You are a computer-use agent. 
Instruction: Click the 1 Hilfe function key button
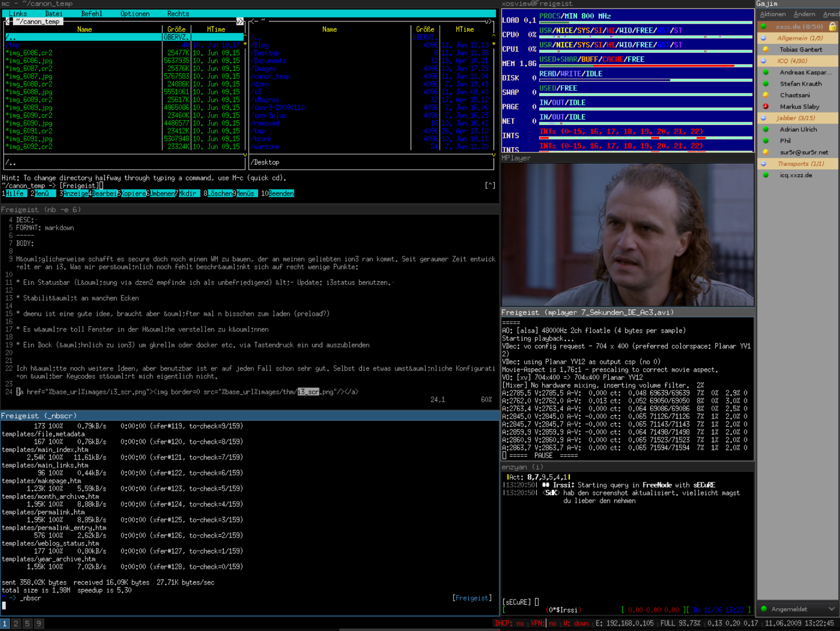14,193
